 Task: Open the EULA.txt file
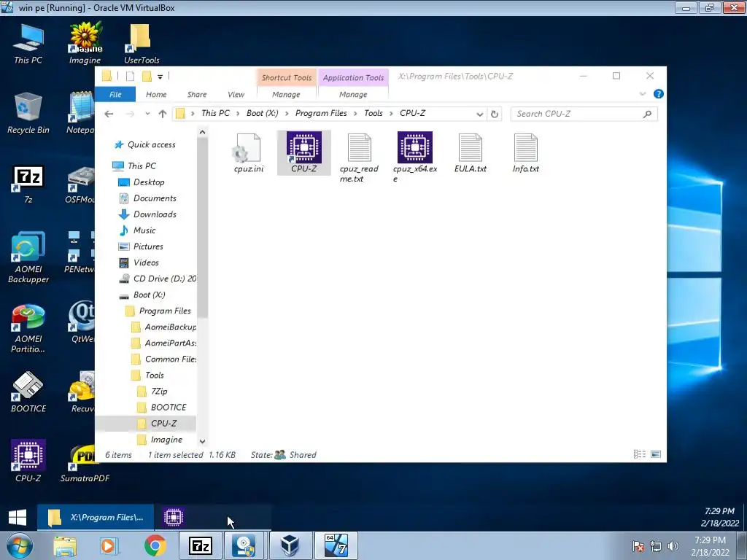pyautogui.click(x=471, y=153)
